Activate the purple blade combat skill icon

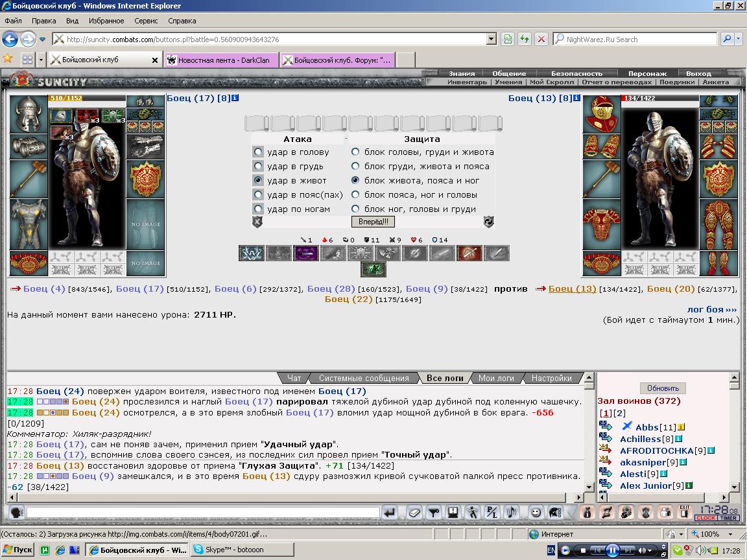tap(306, 253)
